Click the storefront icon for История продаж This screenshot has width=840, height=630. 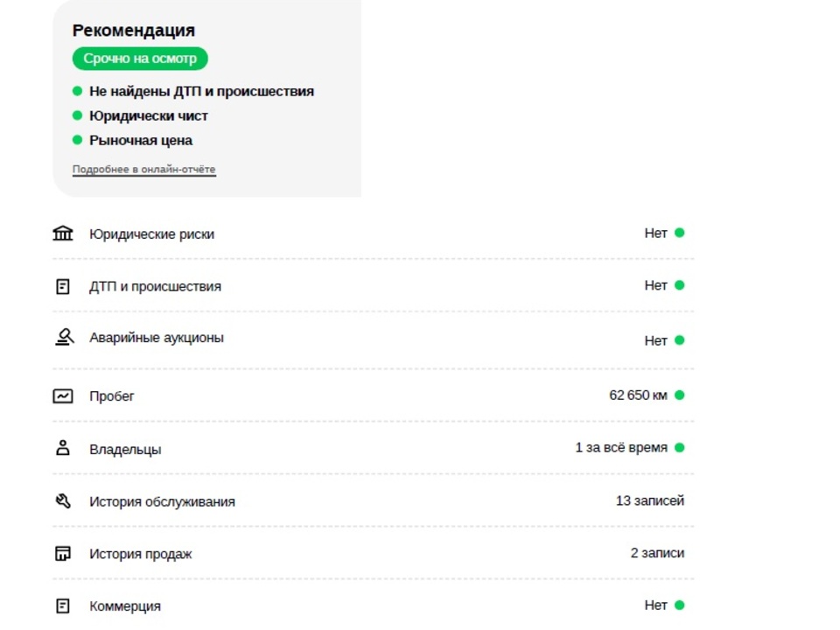[x=63, y=553]
